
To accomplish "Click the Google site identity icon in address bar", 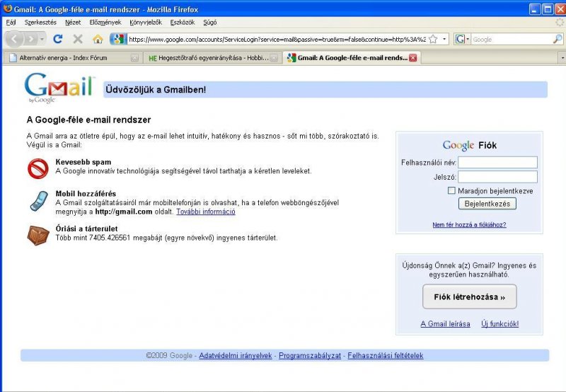I will (118, 39).
